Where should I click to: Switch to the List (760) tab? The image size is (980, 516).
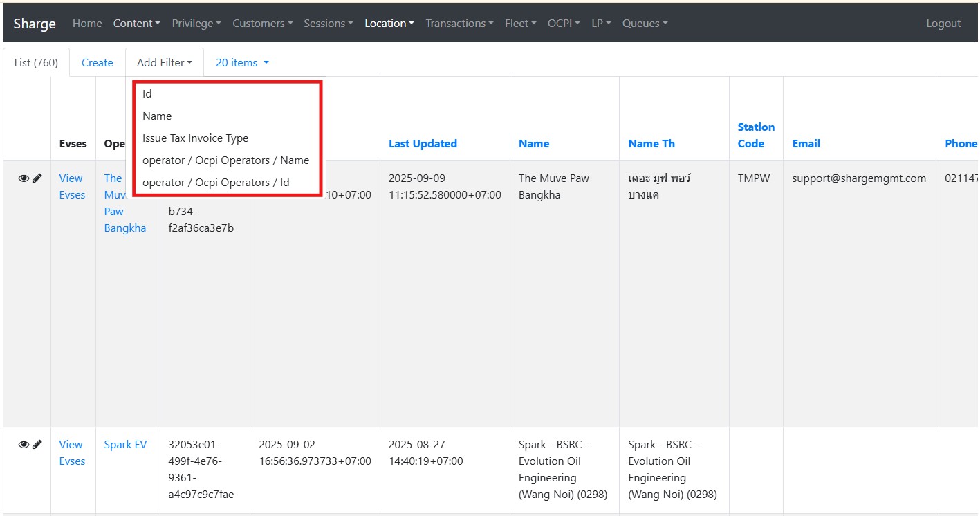pos(36,63)
